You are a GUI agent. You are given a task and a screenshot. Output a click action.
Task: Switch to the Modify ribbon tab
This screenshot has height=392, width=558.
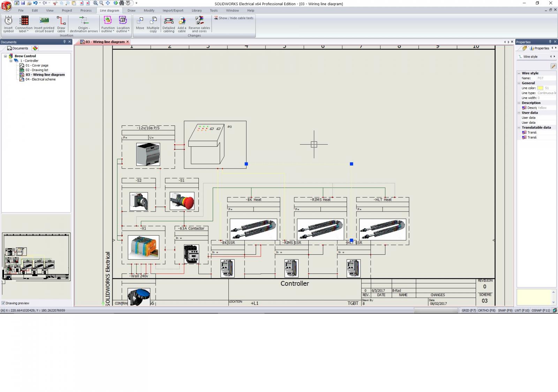pos(149,10)
